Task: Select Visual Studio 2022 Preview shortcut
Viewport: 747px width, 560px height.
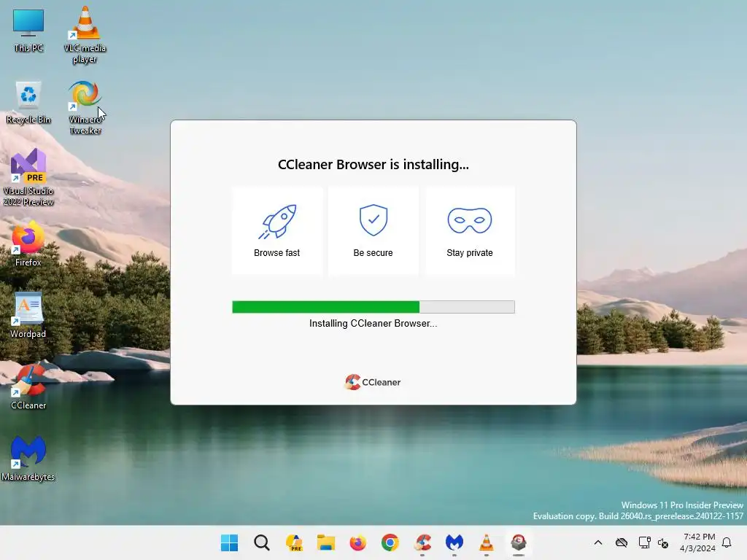Action: (28, 177)
